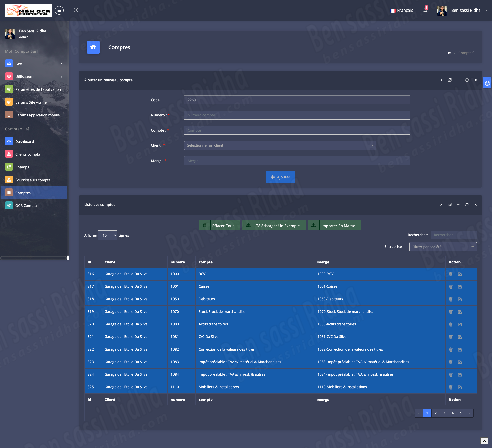Viewport: 492px width, 448px height.
Task: Click the Numéro compte input field
Action: coord(297,115)
